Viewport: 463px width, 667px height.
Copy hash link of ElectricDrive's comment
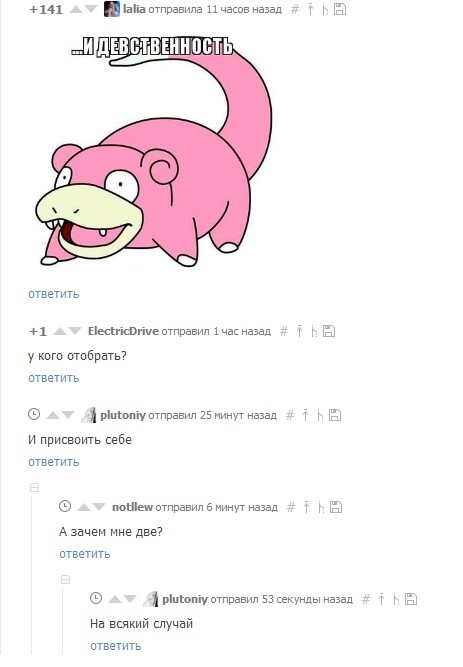click(283, 331)
